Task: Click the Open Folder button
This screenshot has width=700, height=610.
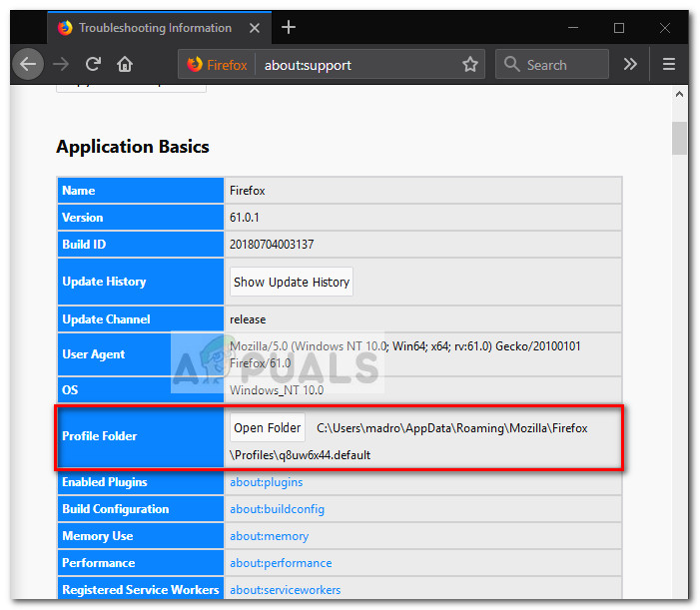Action: point(268,428)
